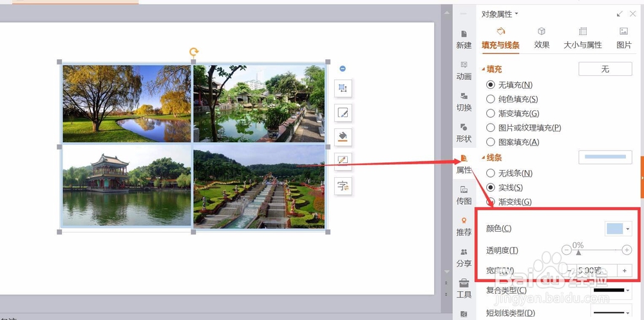Select the autumn tree lake photo
Screen dimensions: 644x320
click(x=127, y=104)
